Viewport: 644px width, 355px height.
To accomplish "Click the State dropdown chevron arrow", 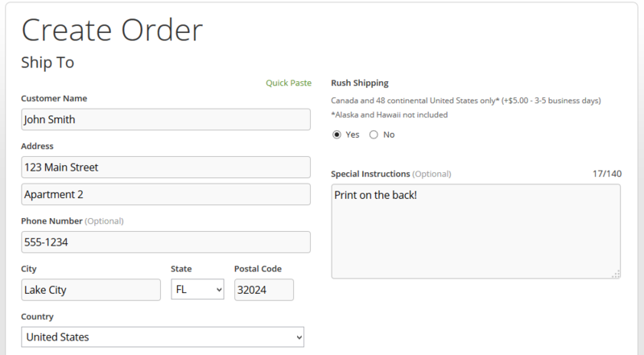I will (x=219, y=290).
